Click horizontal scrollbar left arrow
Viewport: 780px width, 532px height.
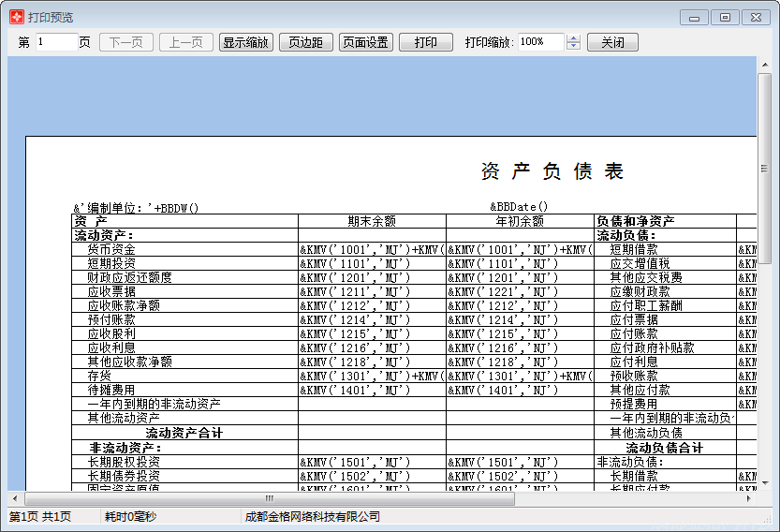tap(15, 498)
